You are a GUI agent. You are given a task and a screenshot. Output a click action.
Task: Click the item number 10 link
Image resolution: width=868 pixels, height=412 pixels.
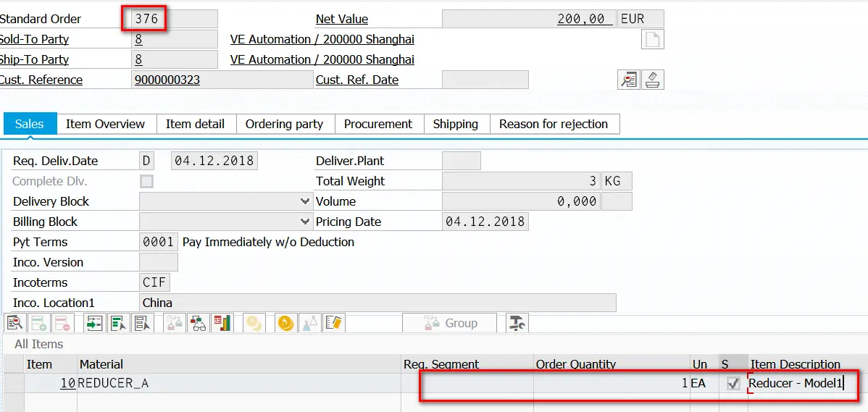tap(68, 383)
